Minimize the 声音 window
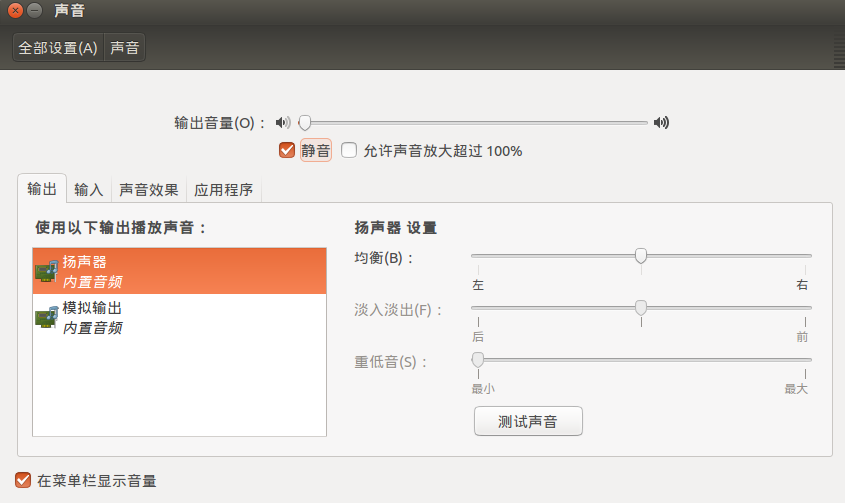The height and width of the screenshot is (503, 845). click(x=34, y=10)
